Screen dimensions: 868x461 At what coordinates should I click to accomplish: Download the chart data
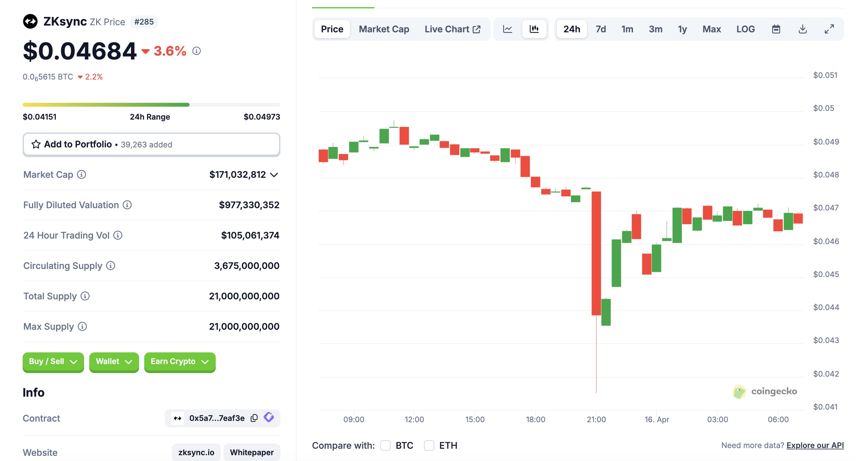803,29
